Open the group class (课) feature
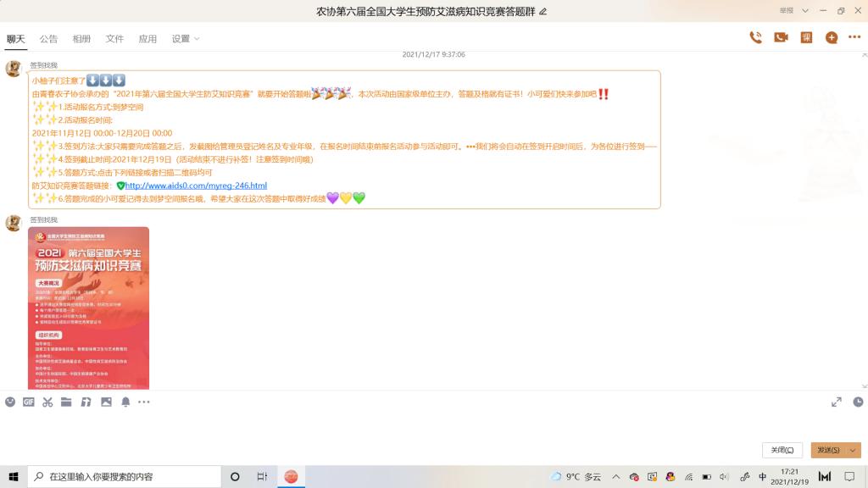The width and height of the screenshot is (868, 488). [807, 37]
